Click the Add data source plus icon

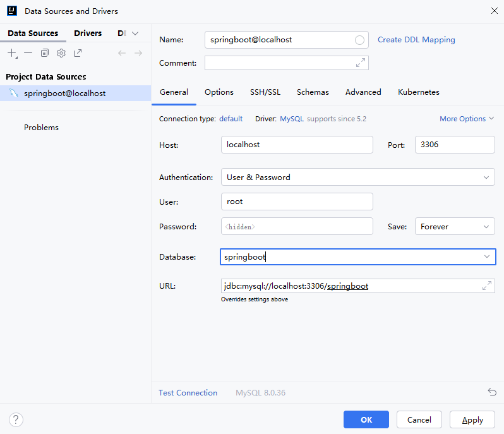click(12, 54)
